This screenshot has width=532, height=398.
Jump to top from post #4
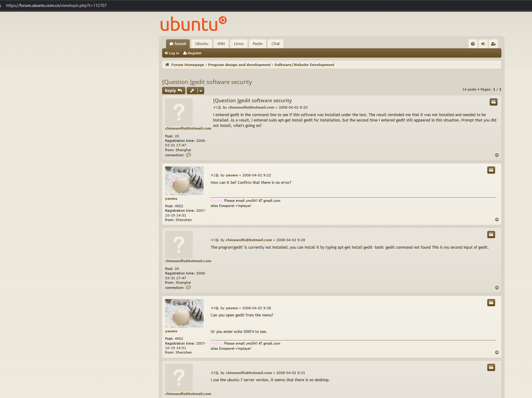click(x=497, y=352)
